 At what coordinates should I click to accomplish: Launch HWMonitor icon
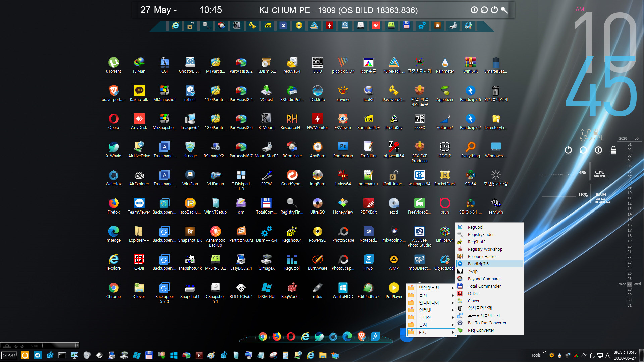click(x=317, y=121)
